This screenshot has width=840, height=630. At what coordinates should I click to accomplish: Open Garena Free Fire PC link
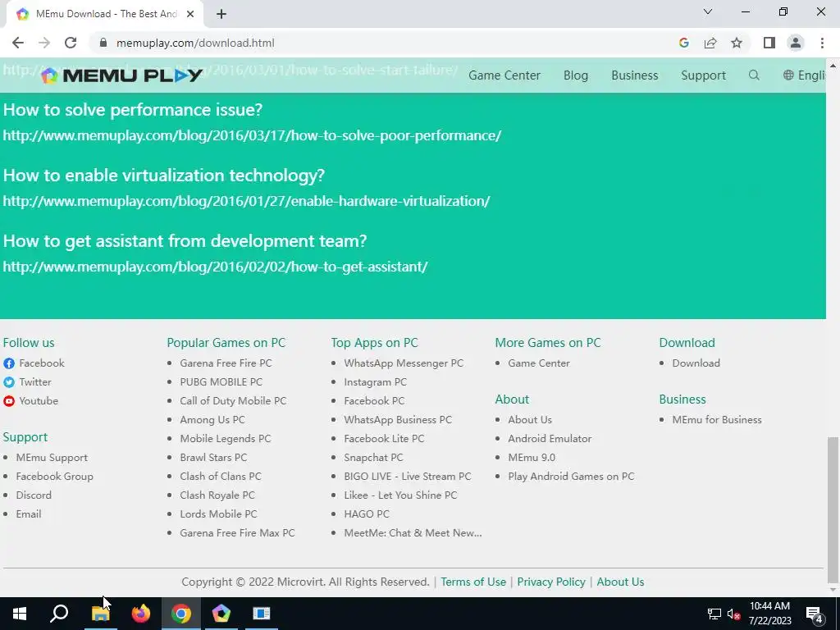(x=226, y=363)
